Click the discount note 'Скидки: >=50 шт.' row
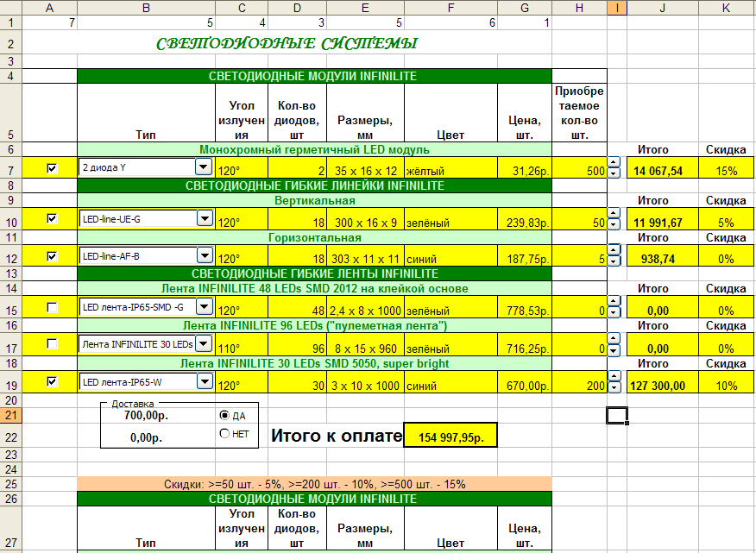The height and width of the screenshot is (553, 756). pyautogui.click(x=314, y=484)
